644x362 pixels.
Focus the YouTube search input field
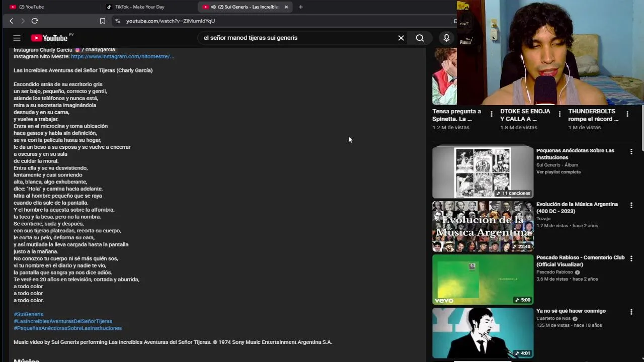tap(297, 38)
